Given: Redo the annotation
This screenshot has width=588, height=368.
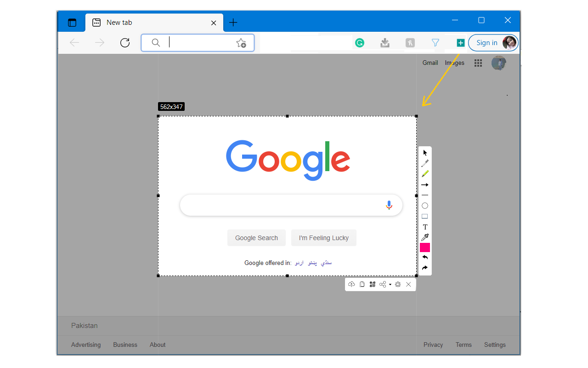Looking at the screenshot, I should tap(425, 268).
